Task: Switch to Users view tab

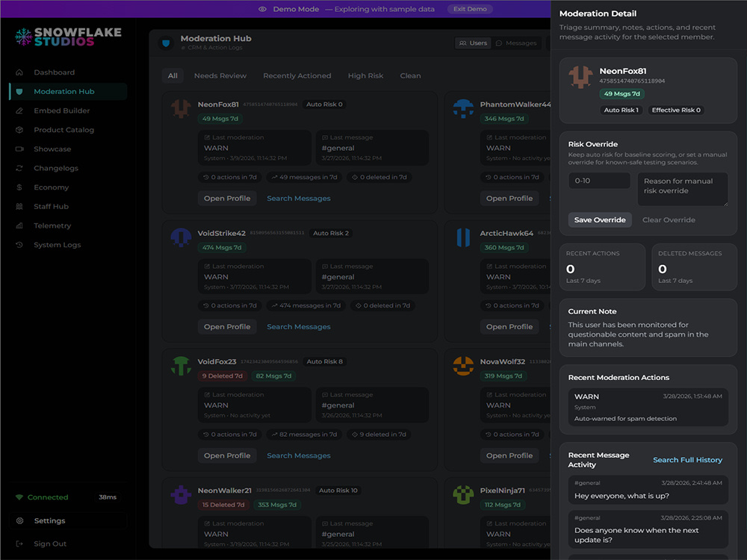Action: pos(473,43)
